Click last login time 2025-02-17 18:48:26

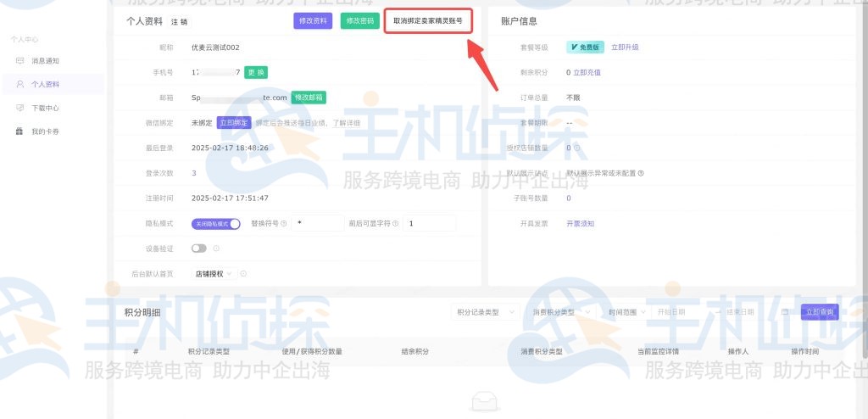[x=230, y=148]
